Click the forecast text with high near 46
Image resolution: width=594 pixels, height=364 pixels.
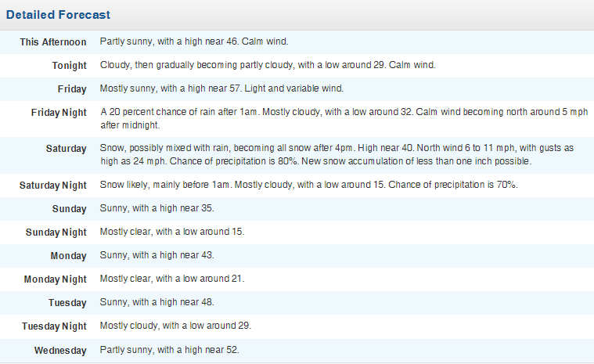(206, 41)
